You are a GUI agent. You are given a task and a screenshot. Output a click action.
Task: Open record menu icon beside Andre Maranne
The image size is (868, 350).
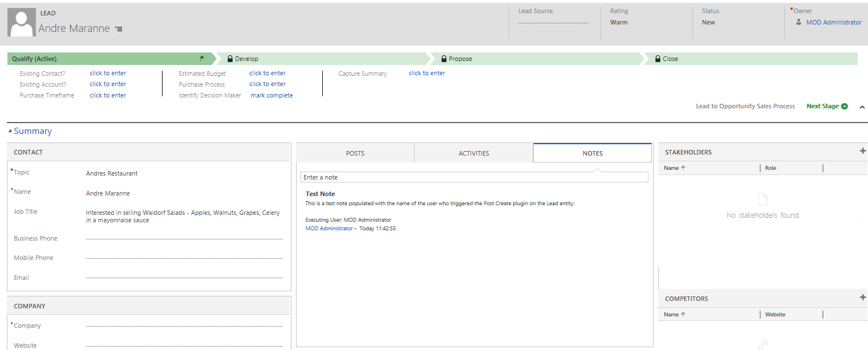(119, 29)
